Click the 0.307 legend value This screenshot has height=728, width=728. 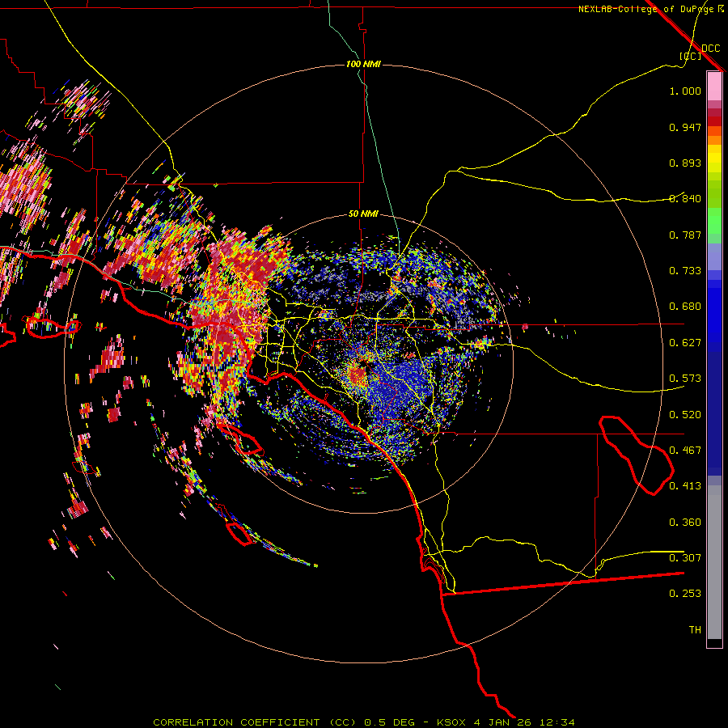(x=685, y=558)
